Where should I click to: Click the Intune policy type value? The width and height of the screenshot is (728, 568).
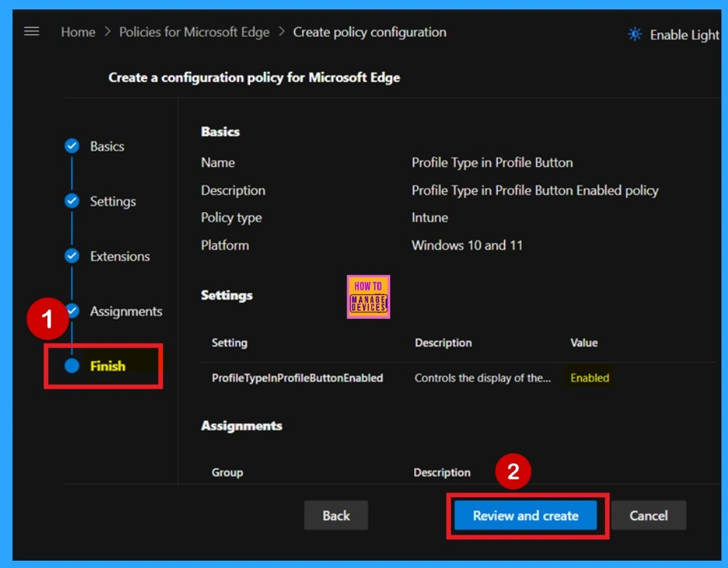click(x=429, y=217)
